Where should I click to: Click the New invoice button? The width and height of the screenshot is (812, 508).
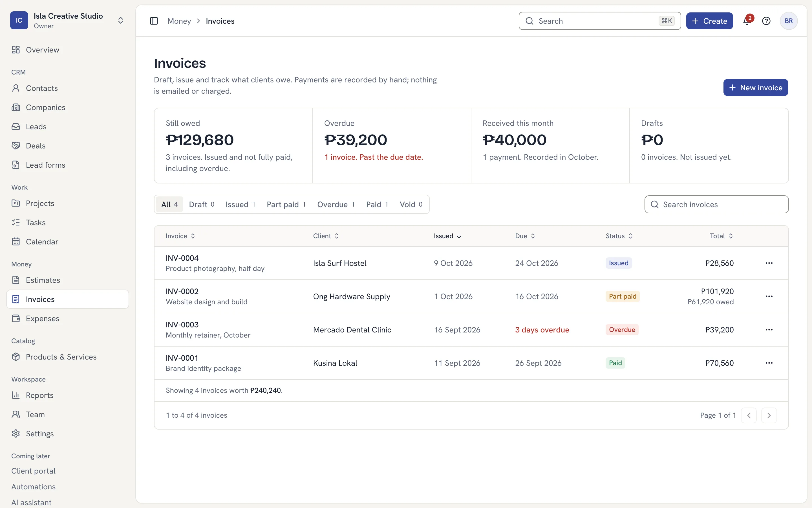point(756,87)
